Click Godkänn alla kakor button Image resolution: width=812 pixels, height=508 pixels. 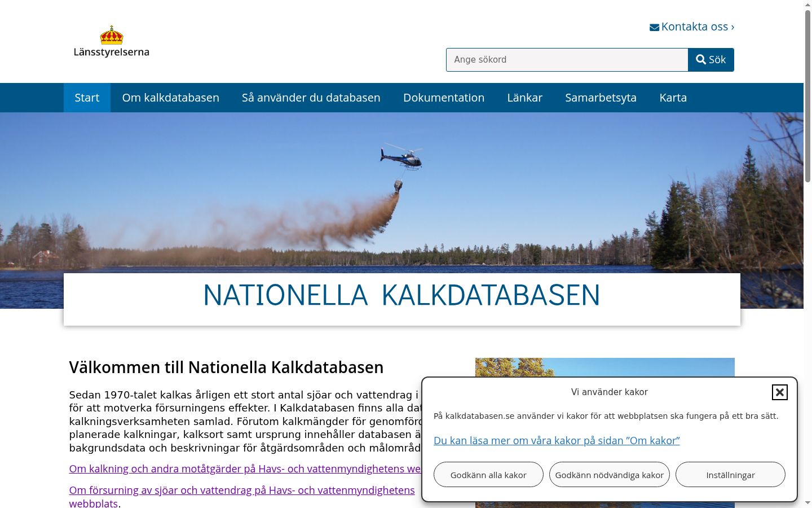click(x=488, y=475)
